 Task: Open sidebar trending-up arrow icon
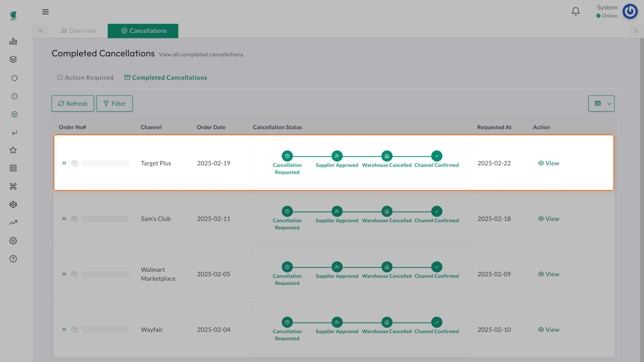[13, 222]
